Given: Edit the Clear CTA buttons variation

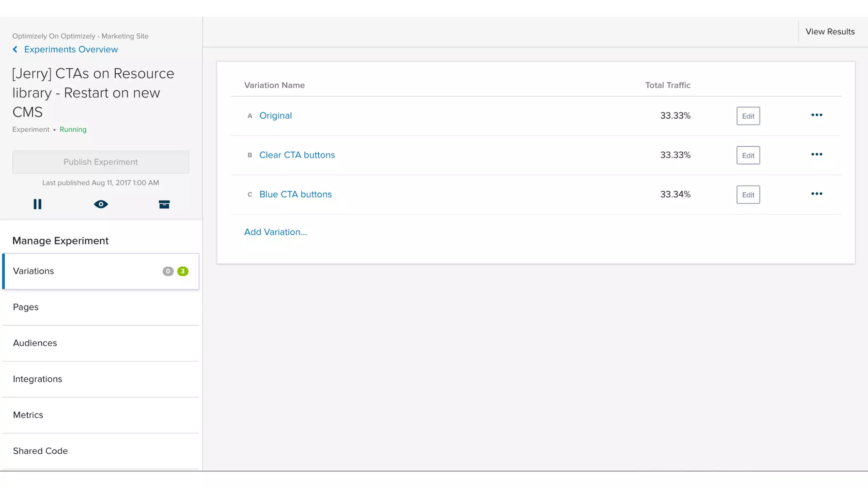Looking at the screenshot, I should point(748,155).
